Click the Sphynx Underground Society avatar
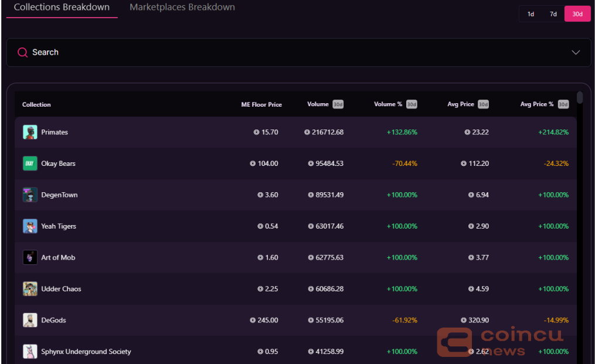 click(x=30, y=352)
